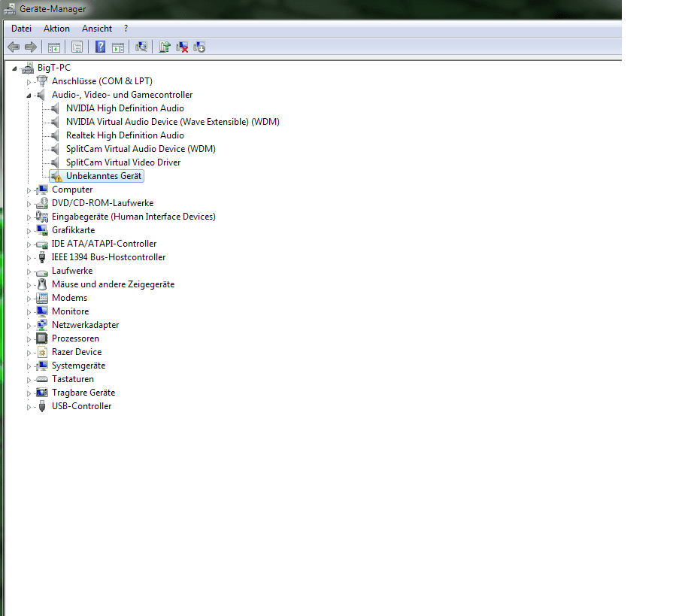Select the BigT-PC root label
Viewport: 679px width, 616px height.
(53, 68)
